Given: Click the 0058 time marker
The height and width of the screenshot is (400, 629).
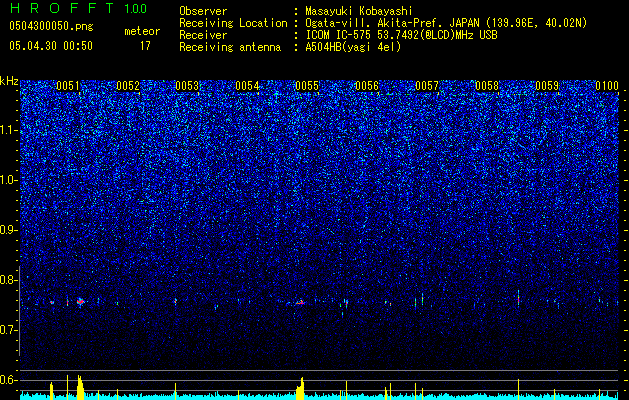Looking at the screenshot, I should (x=487, y=86).
